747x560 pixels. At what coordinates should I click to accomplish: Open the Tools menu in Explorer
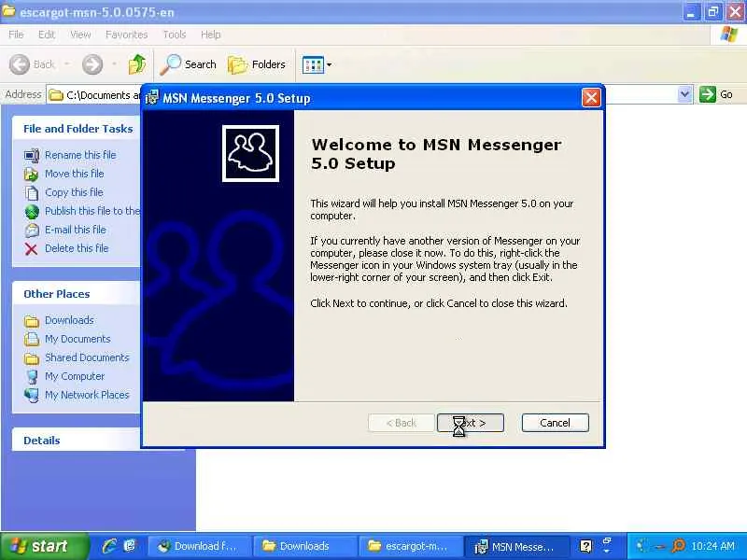[175, 35]
